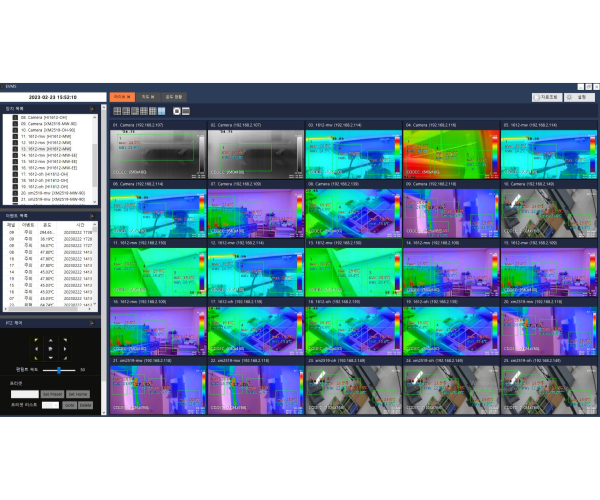The height and width of the screenshot is (500, 600).
Task: Collapse the device list panel header
Action: click(92, 109)
